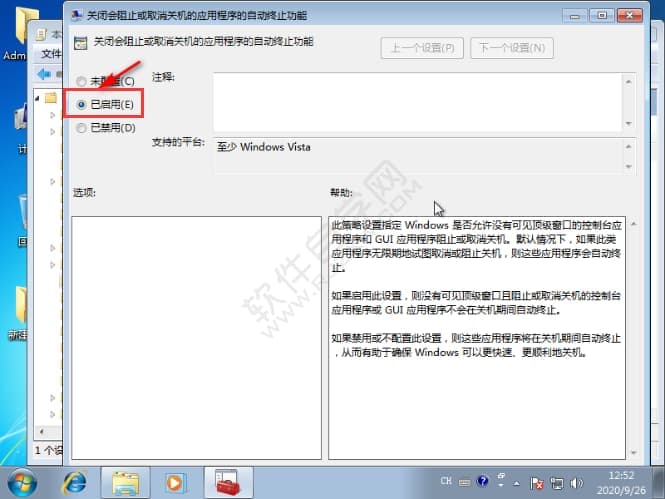The height and width of the screenshot is (499, 665).
Task: Click the CH input language indicator
Action: (447, 483)
